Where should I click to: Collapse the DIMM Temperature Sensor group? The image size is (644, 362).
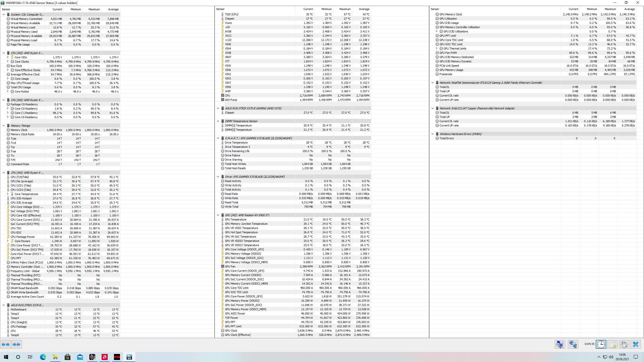pyautogui.click(x=218, y=121)
